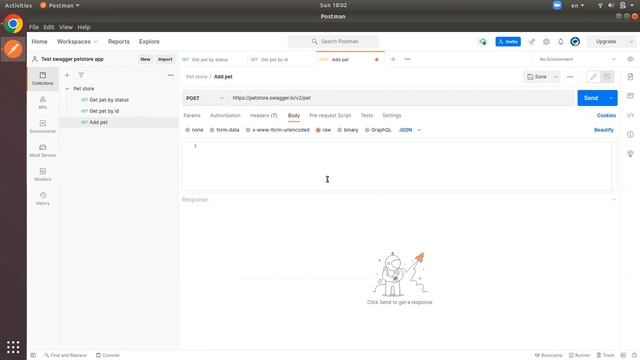Collapse the Response panel chevron
Viewport: 640px width, 360px height.
tap(613, 200)
